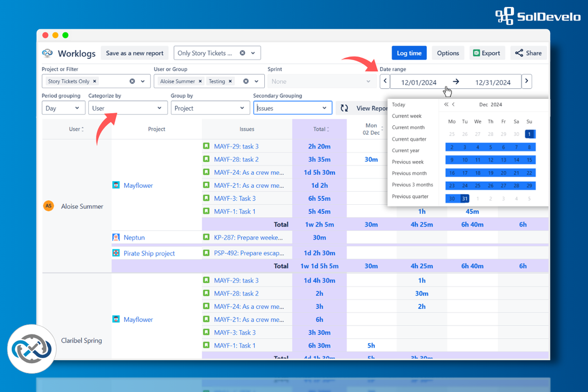588x392 pixels.
Task: Select the Current year preset
Action: [406, 151]
